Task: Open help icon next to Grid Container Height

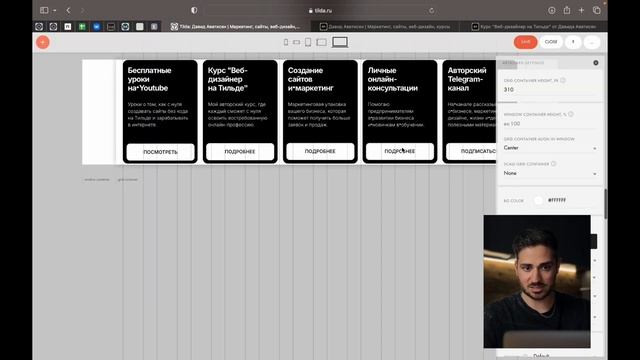Action: coord(563,80)
